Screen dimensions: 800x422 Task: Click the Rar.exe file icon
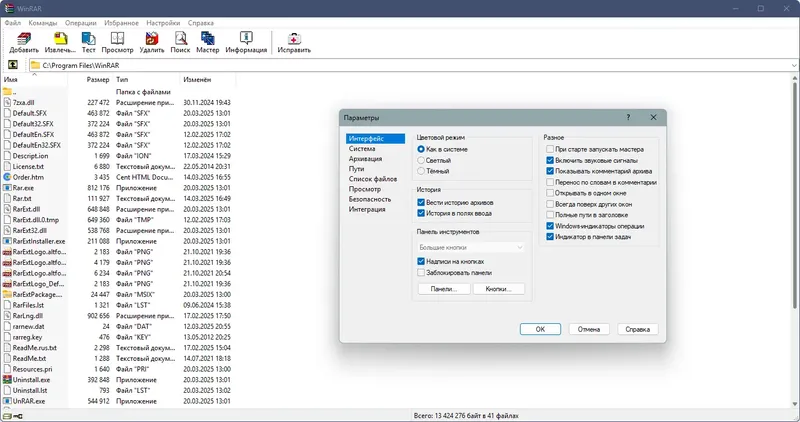[7, 188]
